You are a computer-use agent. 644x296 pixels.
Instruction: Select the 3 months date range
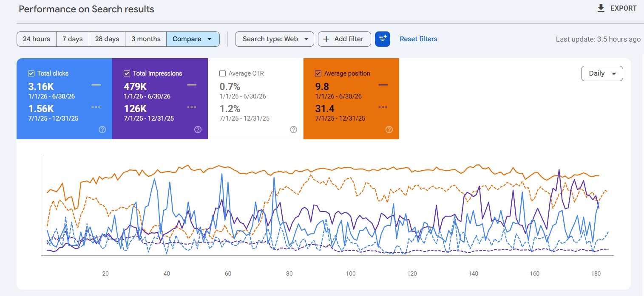[x=146, y=39]
